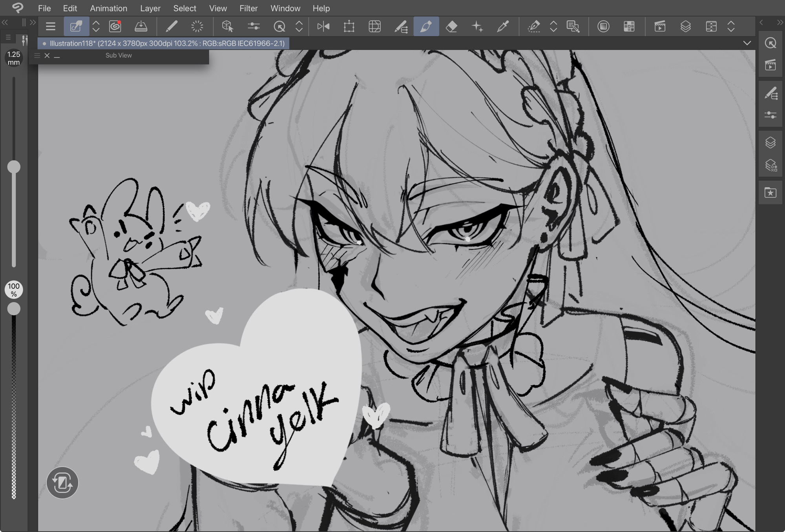Select the Eraser tool in toolbar
Screen dimensions: 785x532
(451, 27)
